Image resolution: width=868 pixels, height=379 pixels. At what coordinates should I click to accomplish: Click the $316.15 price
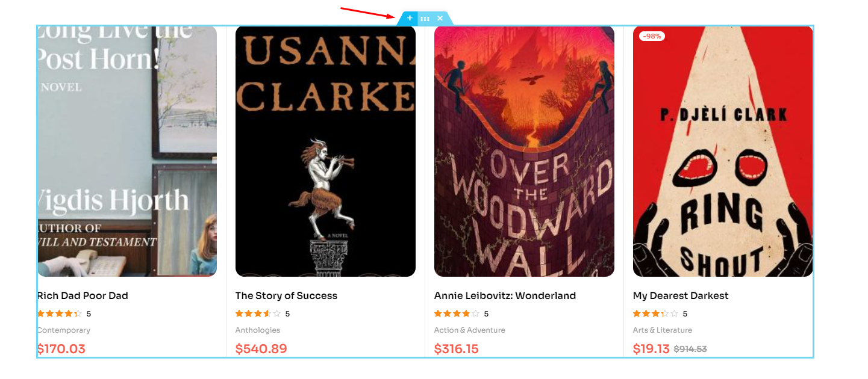[456, 349]
